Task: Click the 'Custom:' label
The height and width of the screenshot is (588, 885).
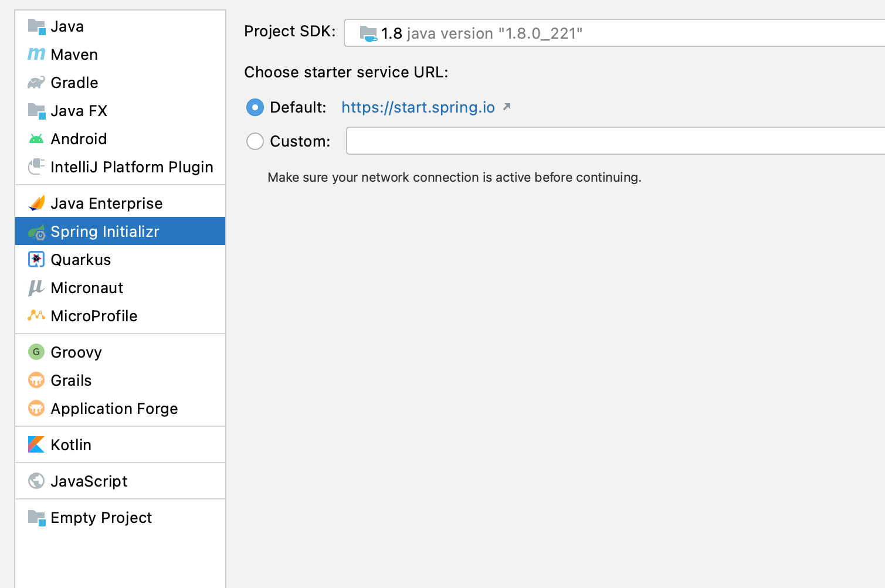Action: pyautogui.click(x=300, y=141)
